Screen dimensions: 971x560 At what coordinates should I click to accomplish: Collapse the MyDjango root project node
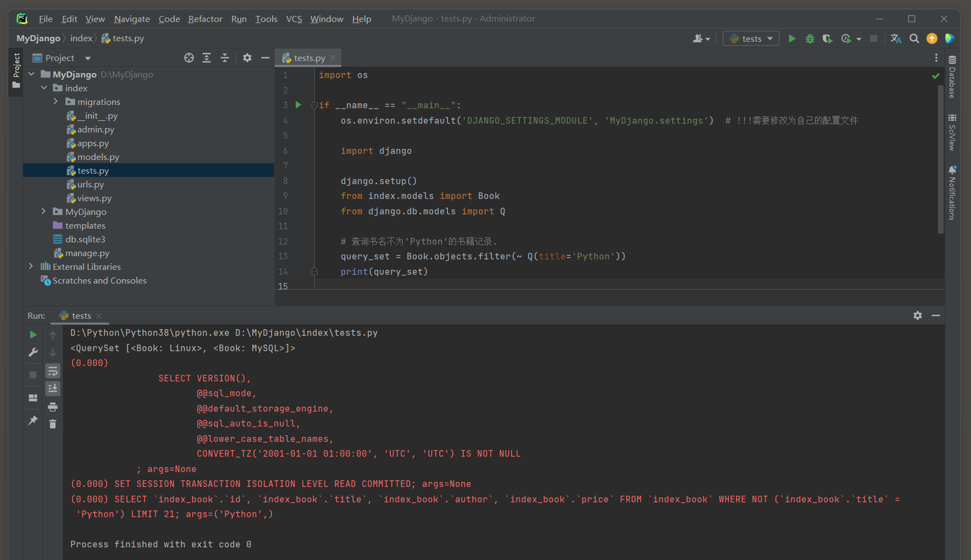[x=31, y=74]
